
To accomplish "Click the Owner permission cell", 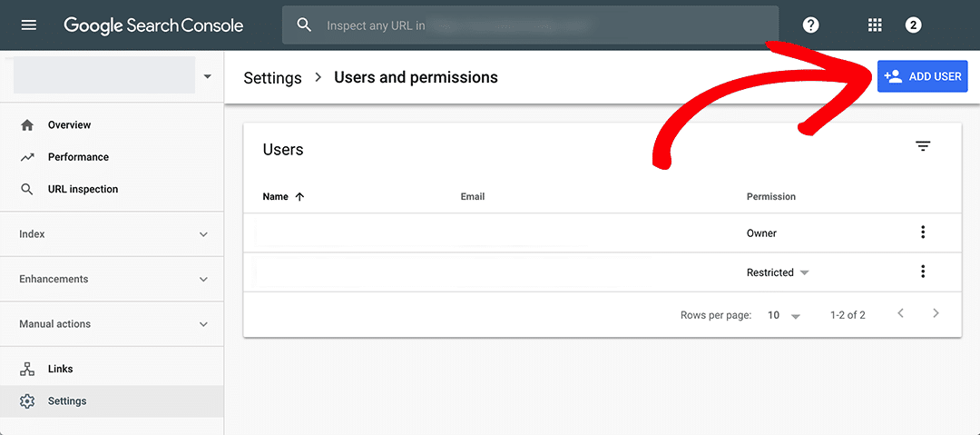I will tap(762, 233).
